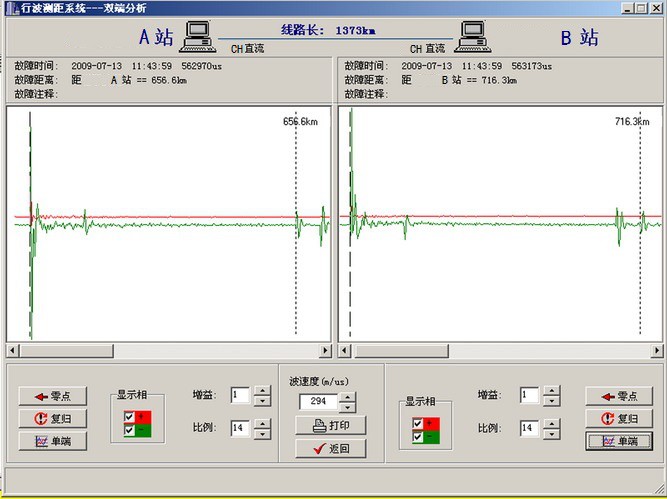Click left panel red positive phase swatch
The width and height of the screenshot is (667, 499).
pos(143,417)
